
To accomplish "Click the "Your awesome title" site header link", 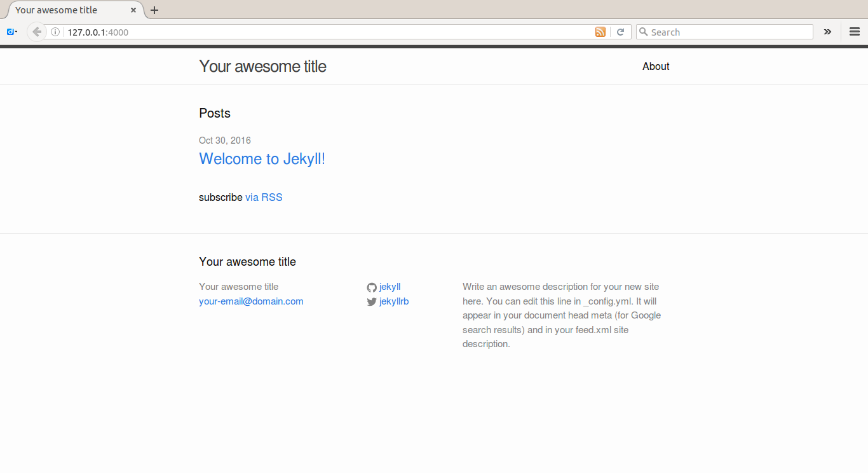I will click(x=262, y=67).
